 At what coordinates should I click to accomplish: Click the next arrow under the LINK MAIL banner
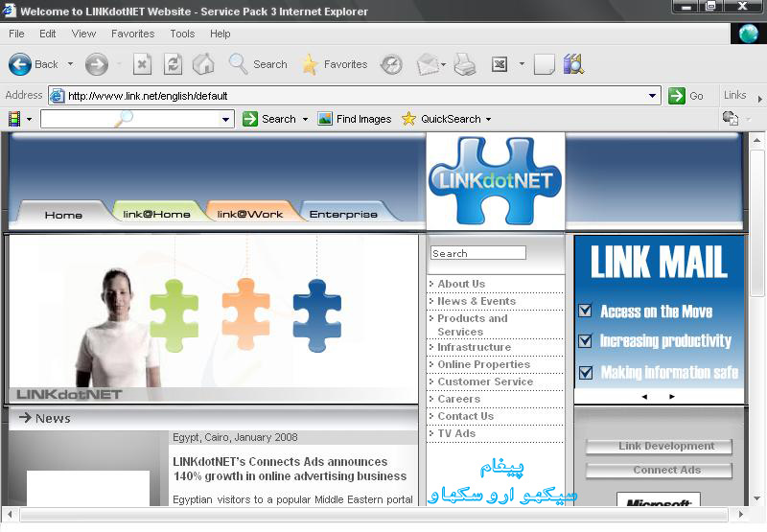coord(672,397)
